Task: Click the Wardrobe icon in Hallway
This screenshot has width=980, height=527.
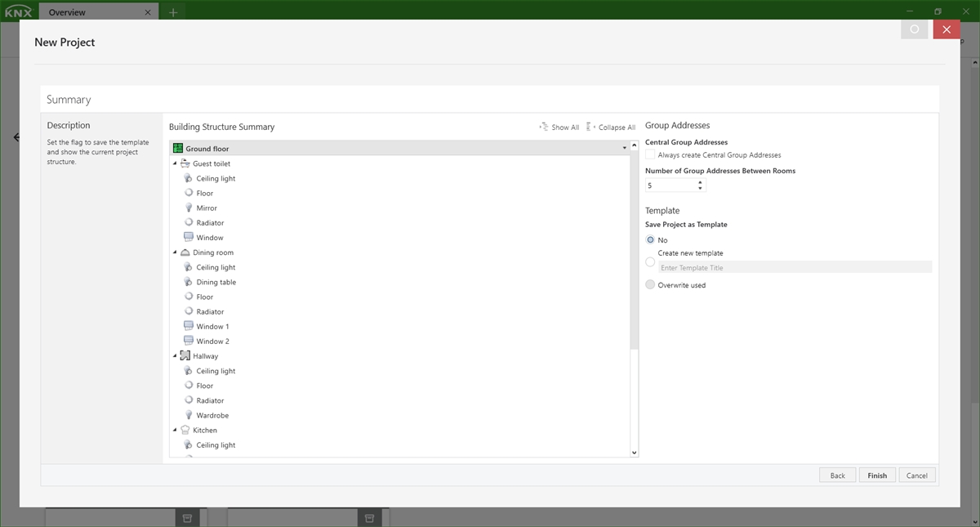Action: point(188,414)
